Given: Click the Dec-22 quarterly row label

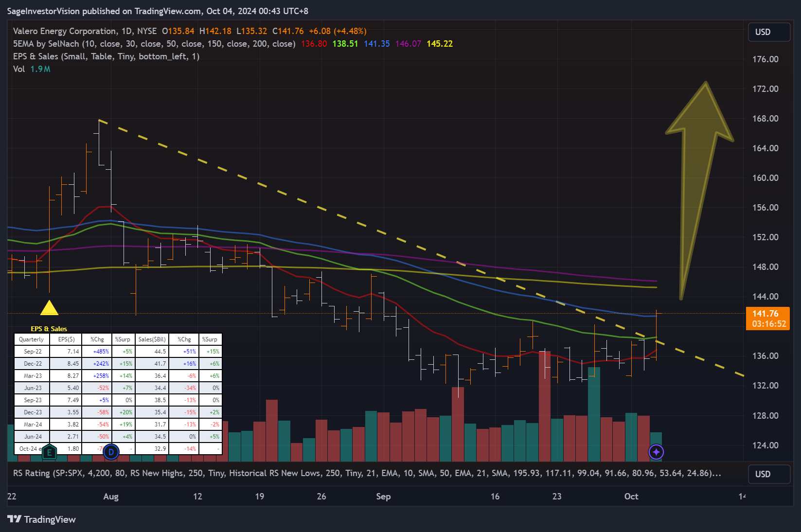Looking at the screenshot, I should (x=33, y=364).
